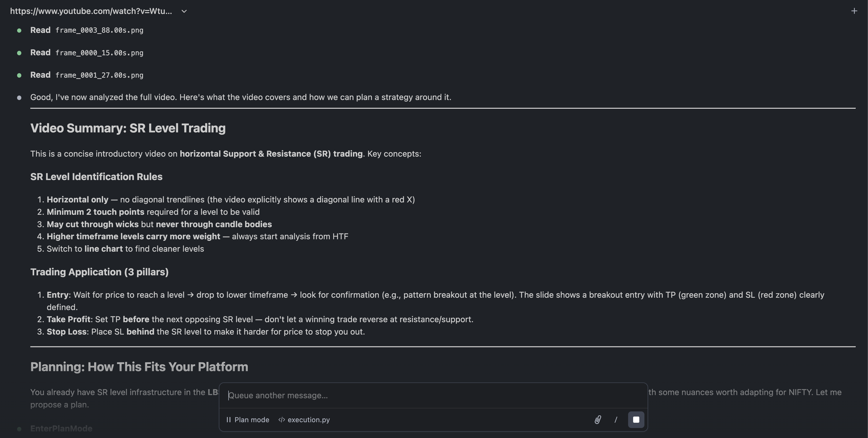Click the gray bullet beside 'Good, I've now analyzed'
The image size is (868, 438).
19,98
